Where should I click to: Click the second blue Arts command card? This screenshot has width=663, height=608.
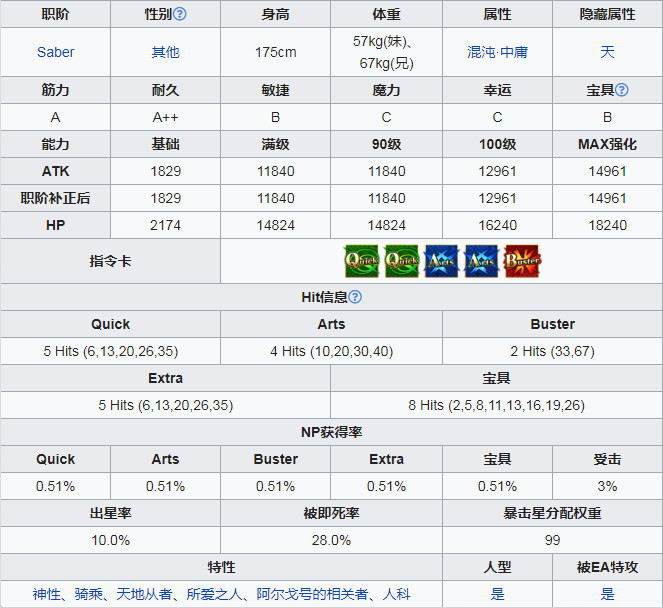coord(482,261)
